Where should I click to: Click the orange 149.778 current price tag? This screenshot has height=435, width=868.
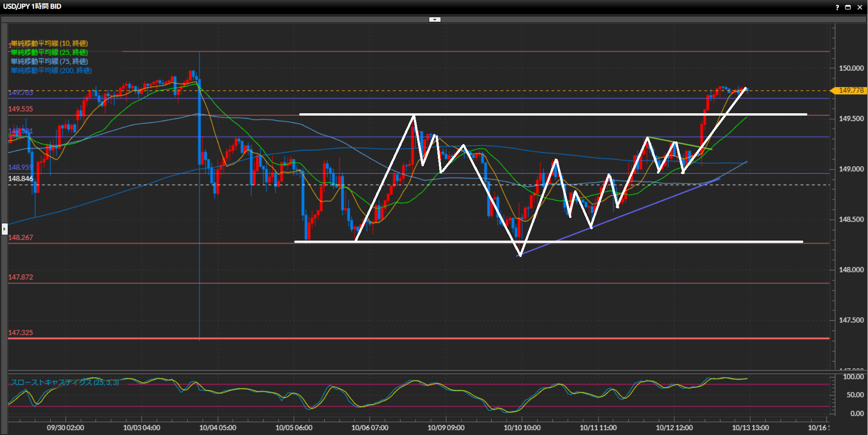point(850,91)
